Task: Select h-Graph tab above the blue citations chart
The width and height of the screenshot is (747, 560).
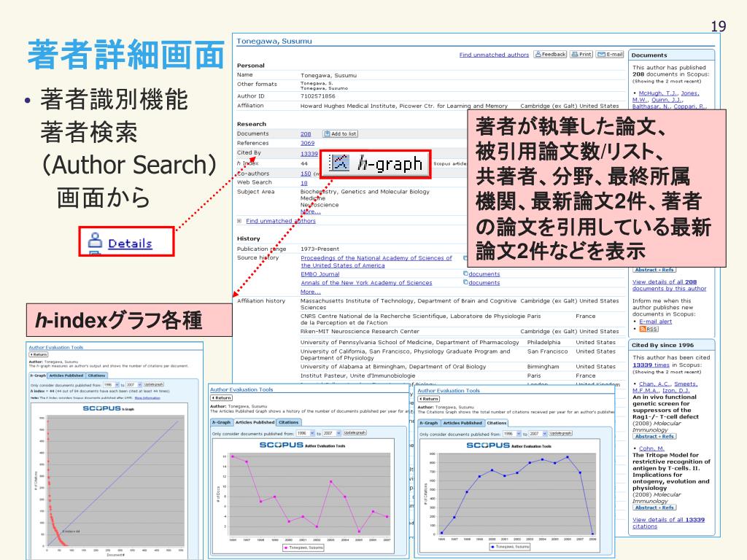Action: pyautogui.click(x=429, y=423)
